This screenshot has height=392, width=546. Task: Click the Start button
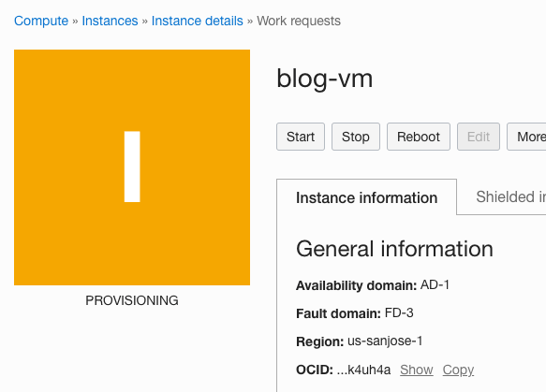coord(301,137)
